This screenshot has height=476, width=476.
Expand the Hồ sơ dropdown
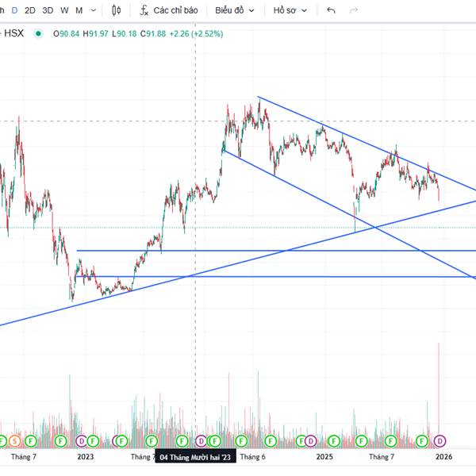(290, 10)
